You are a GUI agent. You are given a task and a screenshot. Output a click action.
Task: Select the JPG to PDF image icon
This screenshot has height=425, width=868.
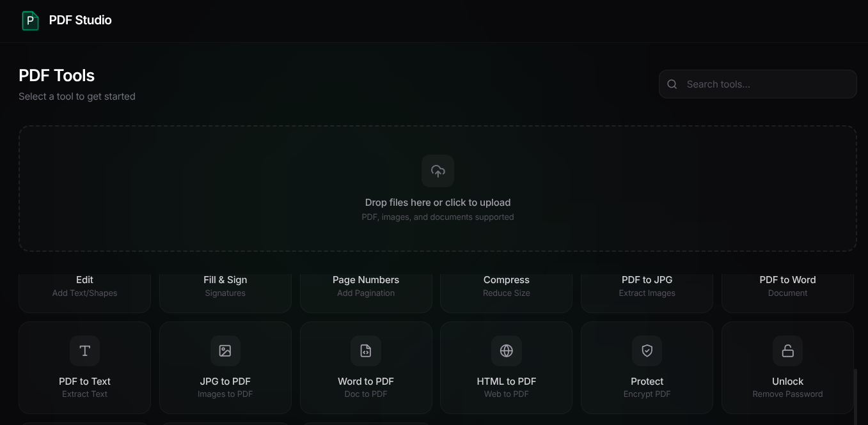[x=225, y=351]
